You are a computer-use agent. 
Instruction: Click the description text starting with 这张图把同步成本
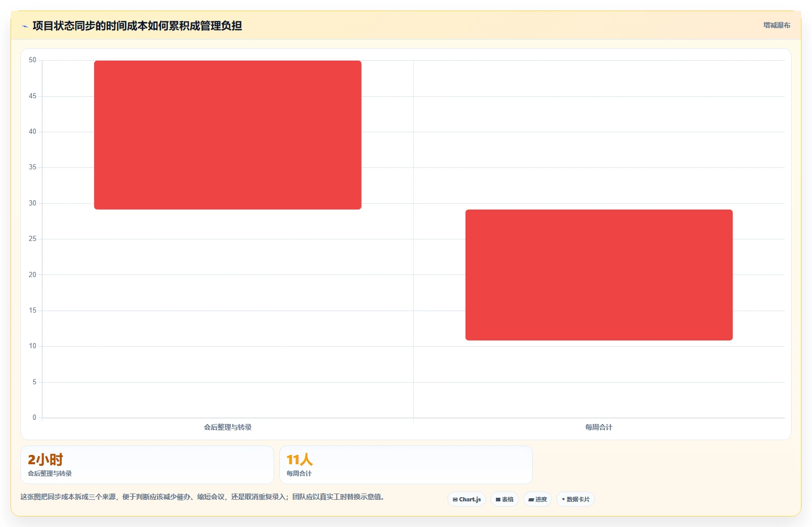coord(202,497)
